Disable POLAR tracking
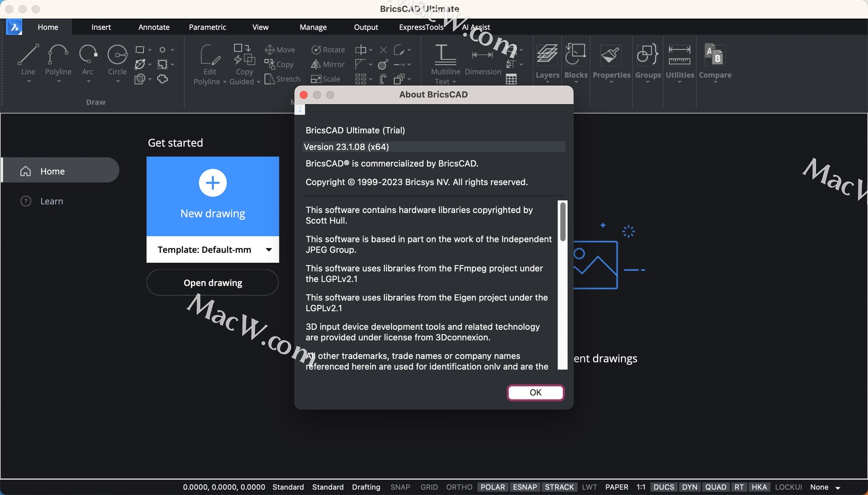868x495 pixels. coord(492,487)
